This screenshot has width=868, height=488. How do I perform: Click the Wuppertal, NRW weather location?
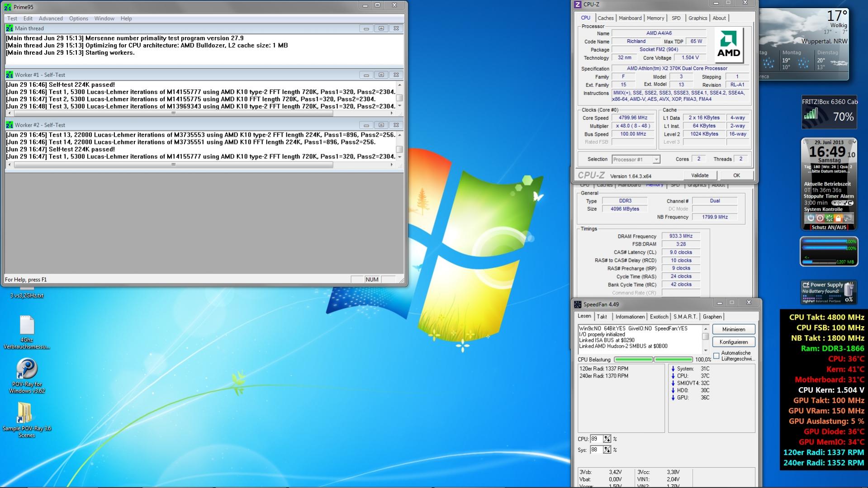coord(824,41)
